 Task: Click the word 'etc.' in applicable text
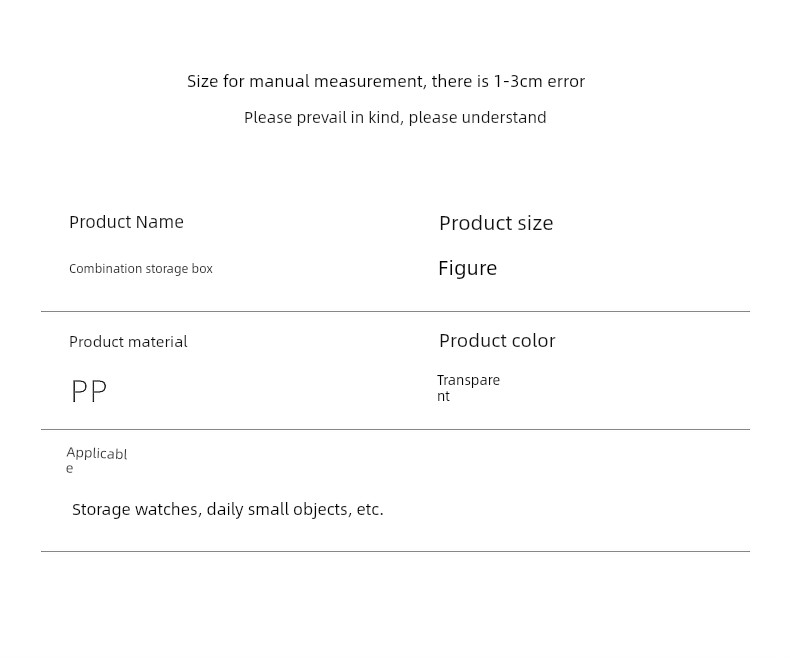370,510
